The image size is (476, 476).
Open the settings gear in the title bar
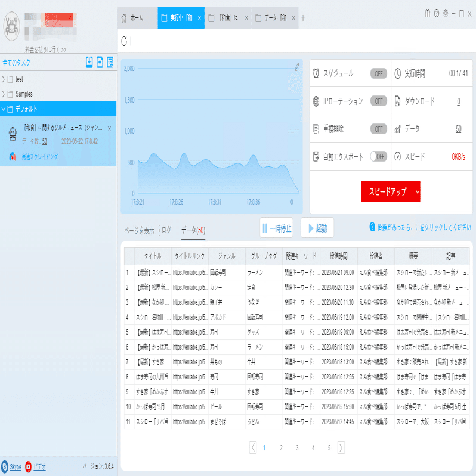coord(446,13)
